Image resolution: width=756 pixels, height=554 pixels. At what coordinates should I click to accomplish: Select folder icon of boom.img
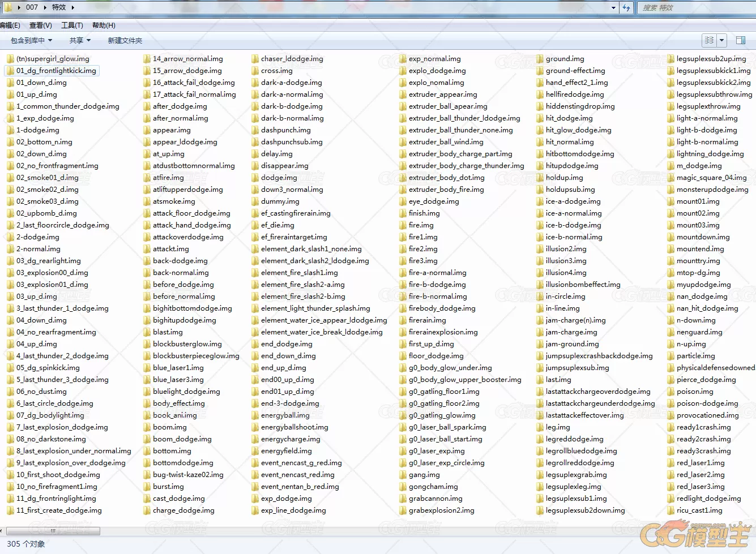pos(147,427)
